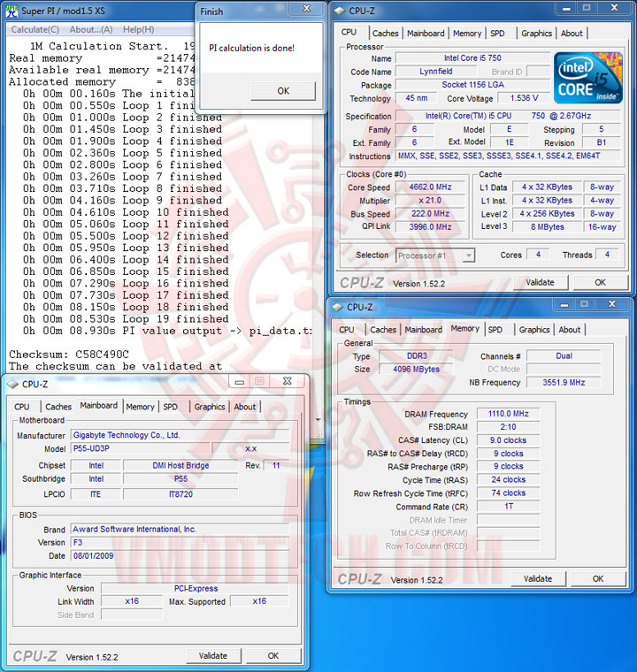This screenshot has height=672, width=637.
Task: Switch to Graphics tab in top CPU-Z
Action: coord(536,34)
